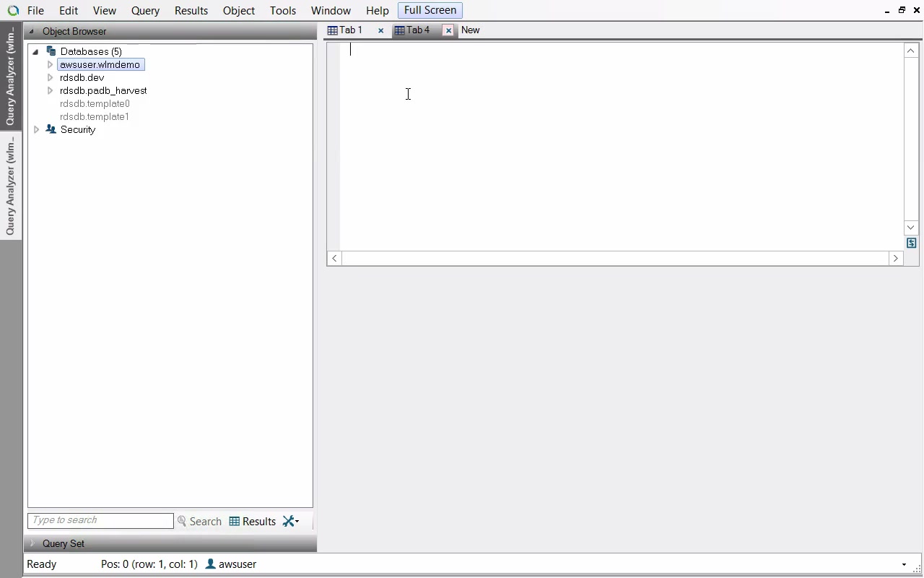Switch to Tab 1
The width and height of the screenshot is (924, 578).
click(x=351, y=30)
